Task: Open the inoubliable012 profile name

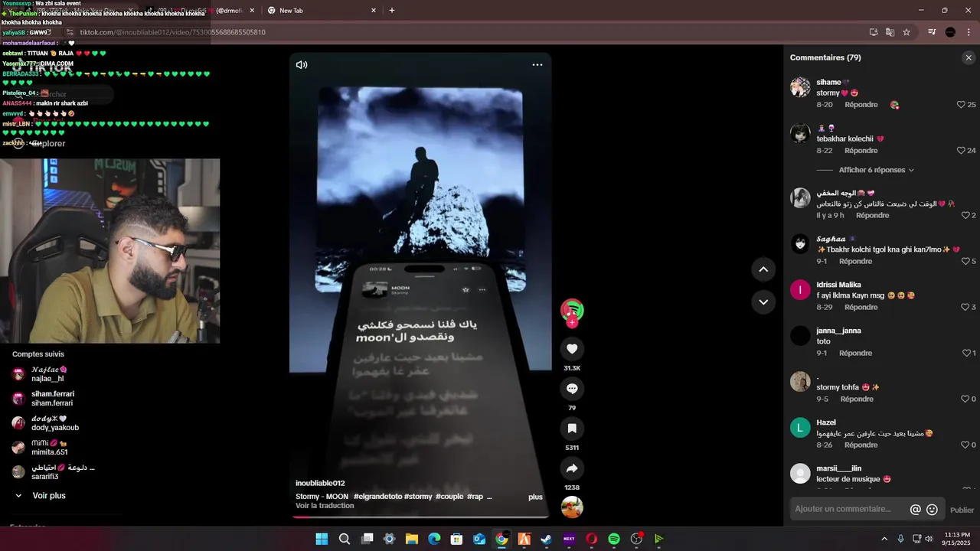Action: coord(320,483)
